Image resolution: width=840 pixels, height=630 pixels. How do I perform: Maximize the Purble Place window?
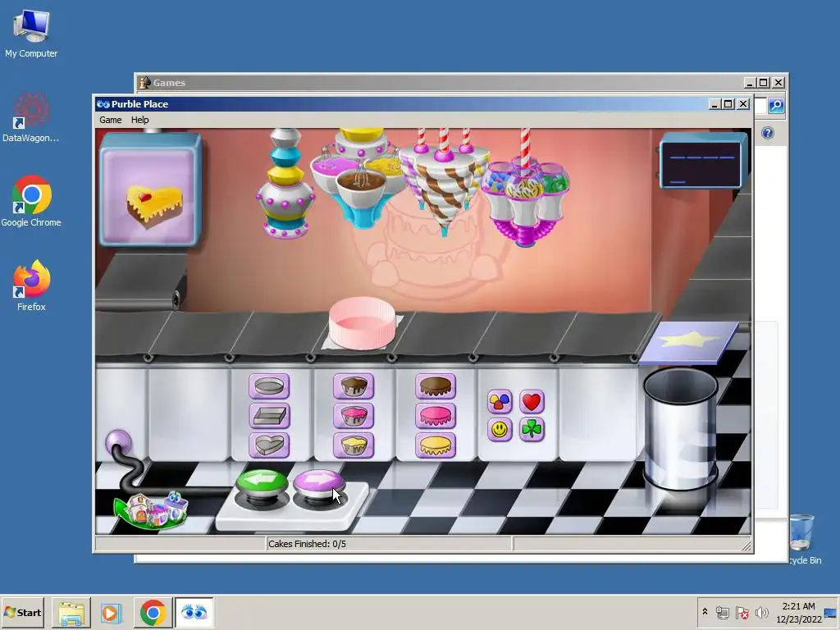[728, 104]
